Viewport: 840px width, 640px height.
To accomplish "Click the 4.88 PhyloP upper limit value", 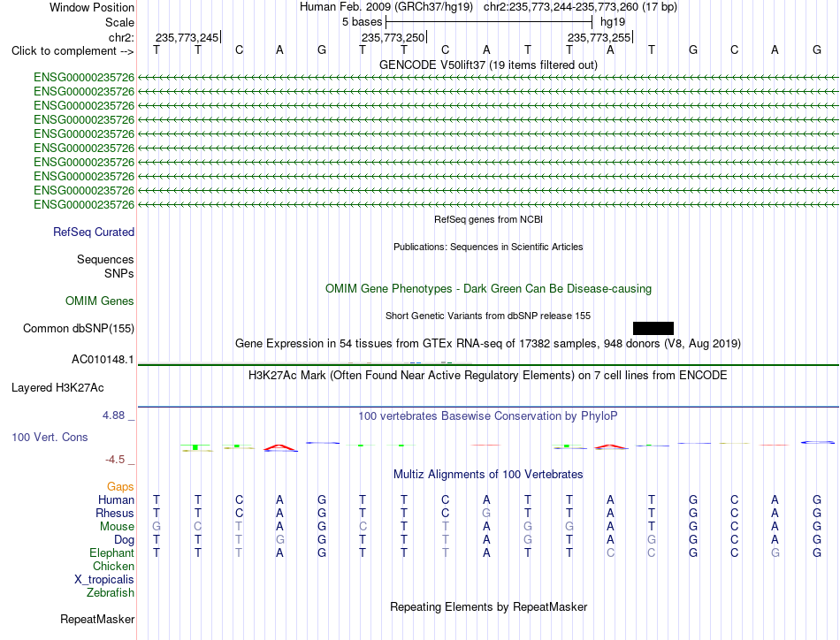I will click(113, 415).
